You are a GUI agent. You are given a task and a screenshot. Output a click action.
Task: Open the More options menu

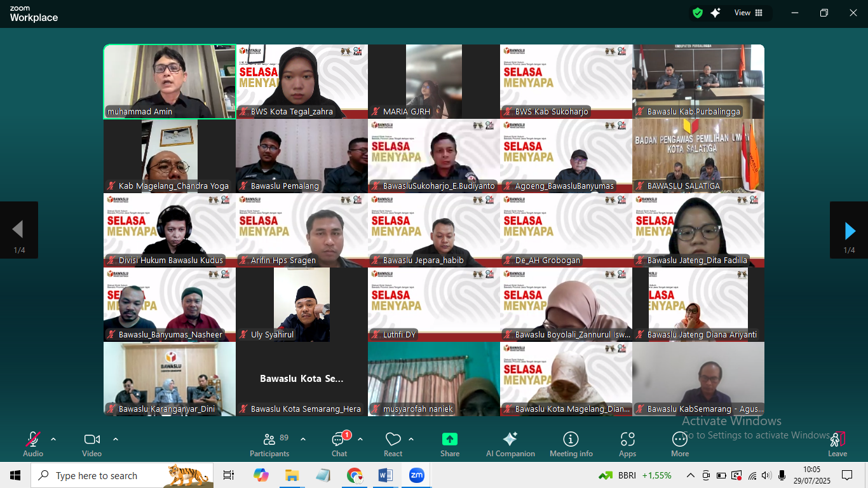coord(679,443)
